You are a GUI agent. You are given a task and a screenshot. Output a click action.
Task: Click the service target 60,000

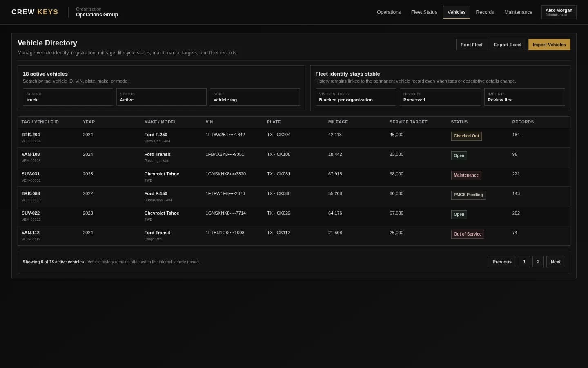(396, 193)
